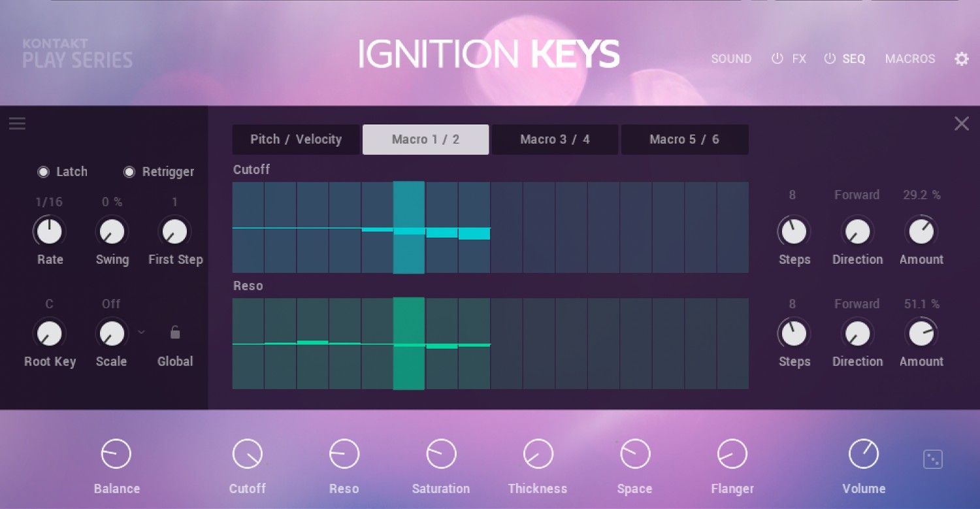The height and width of the screenshot is (509, 980).
Task: Open the SOUND page
Action: 731,59
